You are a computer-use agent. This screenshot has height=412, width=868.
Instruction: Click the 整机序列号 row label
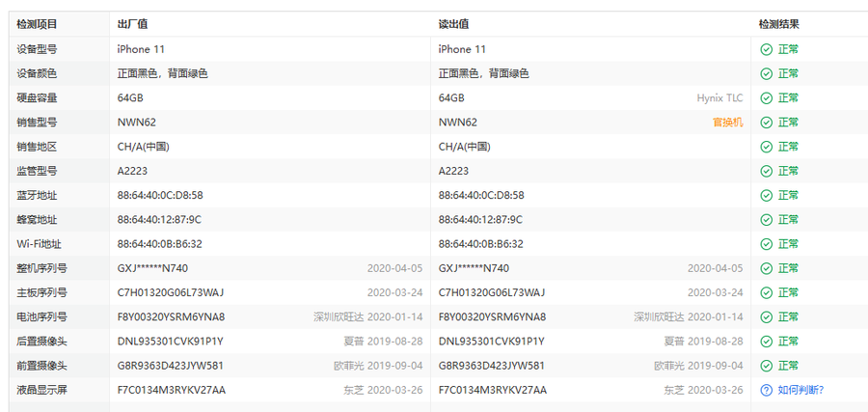click(x=41, y=268)
